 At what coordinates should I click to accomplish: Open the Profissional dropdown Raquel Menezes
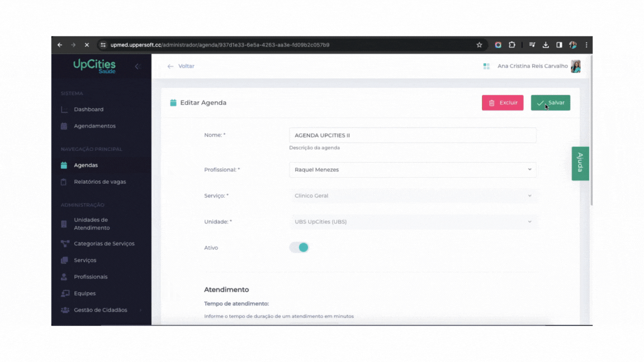tap(413, 169)
